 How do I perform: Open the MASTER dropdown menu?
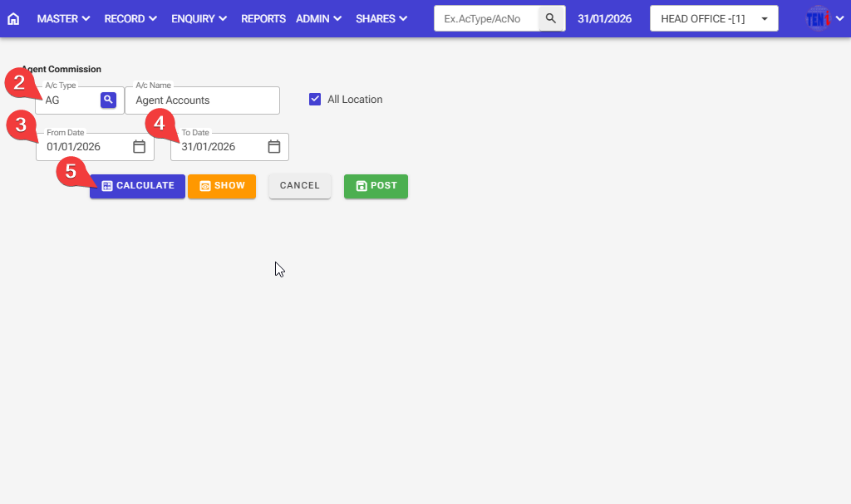click(64, 18)
